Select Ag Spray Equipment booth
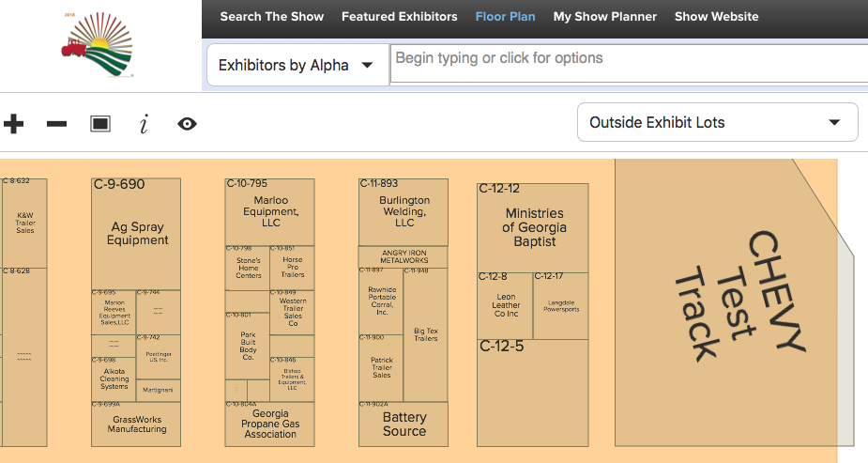This screenshot has width=868, height=463. coord(136,234)
